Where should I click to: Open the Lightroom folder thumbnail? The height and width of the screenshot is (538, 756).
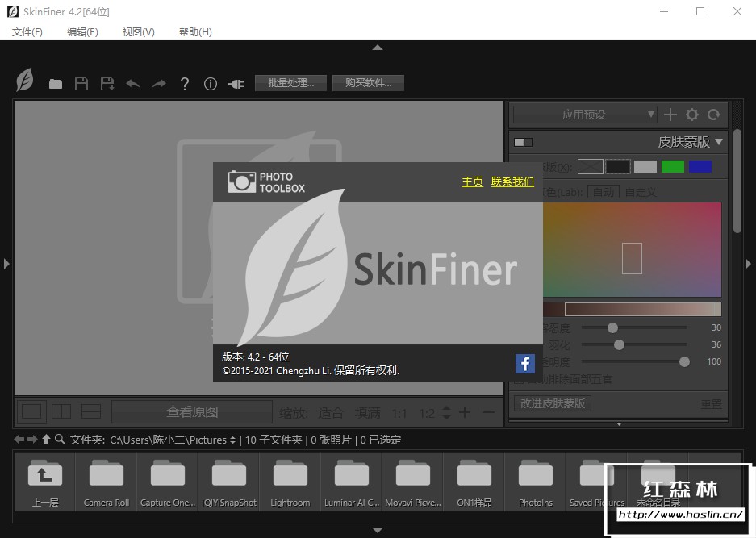[x=290, y=482]
